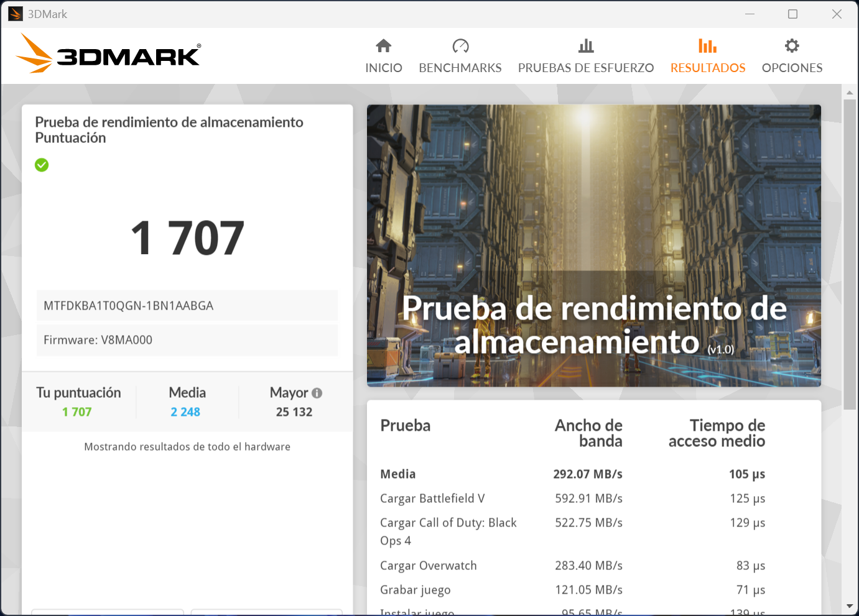Click the info icon next to Mayor
Image resolution: width=859 pixels, height=616 pixels.
point(317,393)
